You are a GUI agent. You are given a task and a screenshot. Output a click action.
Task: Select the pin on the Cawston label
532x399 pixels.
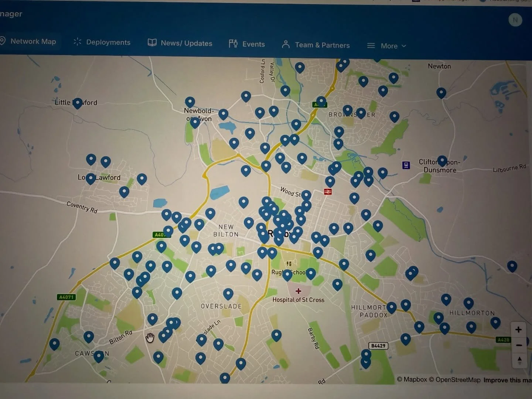[98, 357]
